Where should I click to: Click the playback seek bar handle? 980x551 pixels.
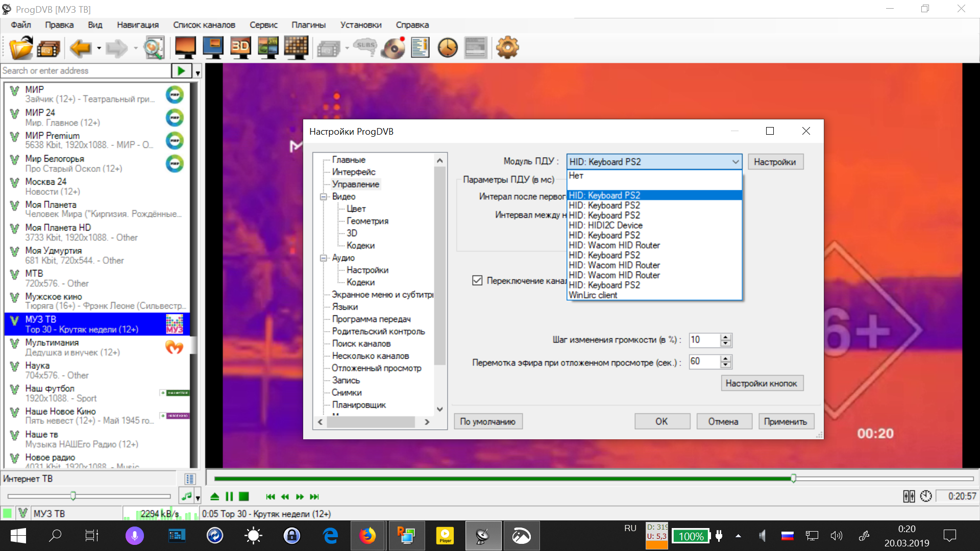tap(793, 478)
